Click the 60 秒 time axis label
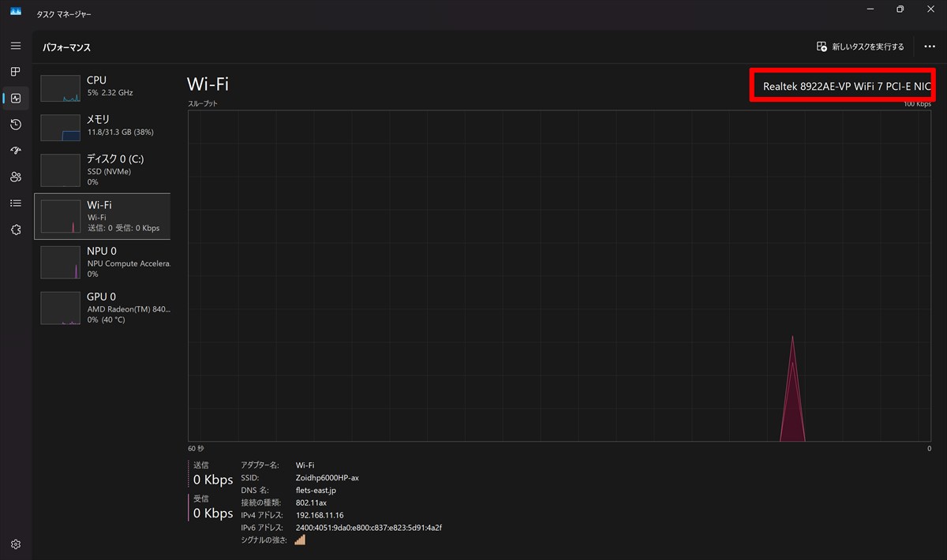The height and width of the screenshot is (560, 947). point(196,448)
